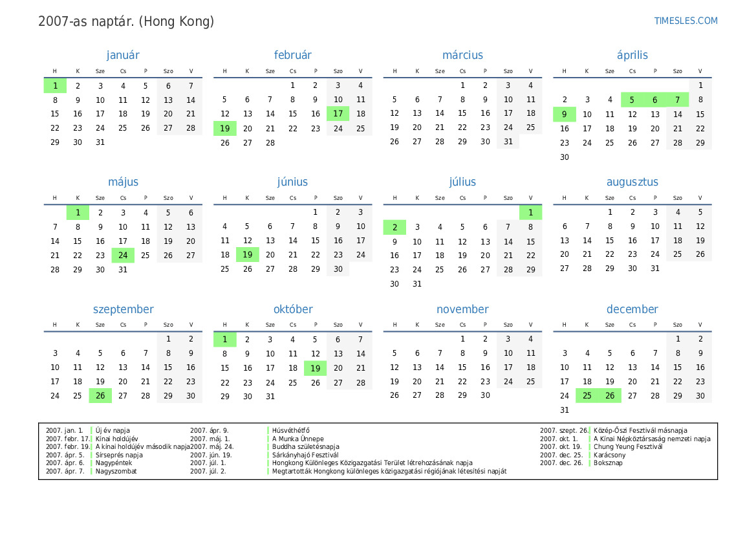Screen dimensions: 756x535
Task: Select day 31 in the augusztus grid
Action: pyautogui.click(x=654, y=268)
